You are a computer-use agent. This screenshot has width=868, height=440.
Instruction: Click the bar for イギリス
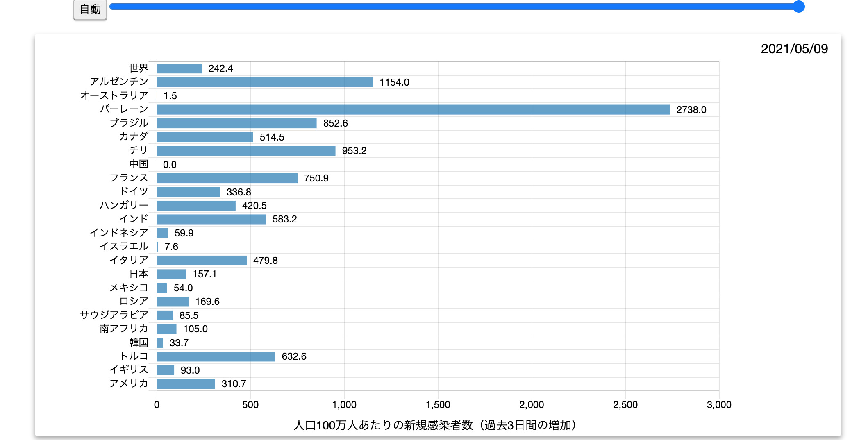pyautogui.click(x=165, y=370)
